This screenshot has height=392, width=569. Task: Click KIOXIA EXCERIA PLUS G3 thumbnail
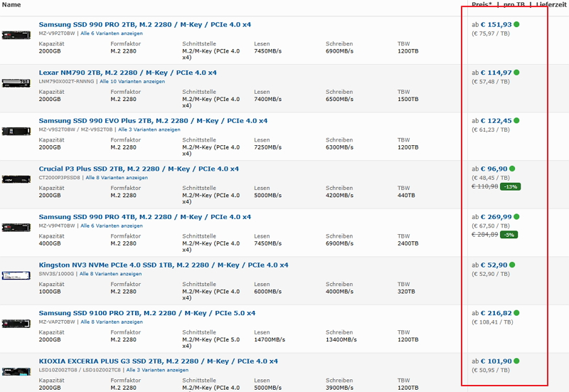tap(16, 371)
